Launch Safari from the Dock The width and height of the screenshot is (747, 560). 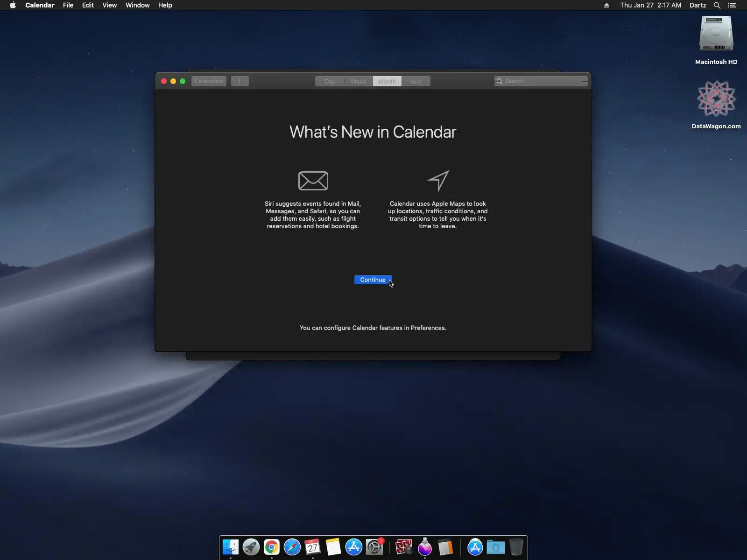pyautogui.click(x=292, y=547)
